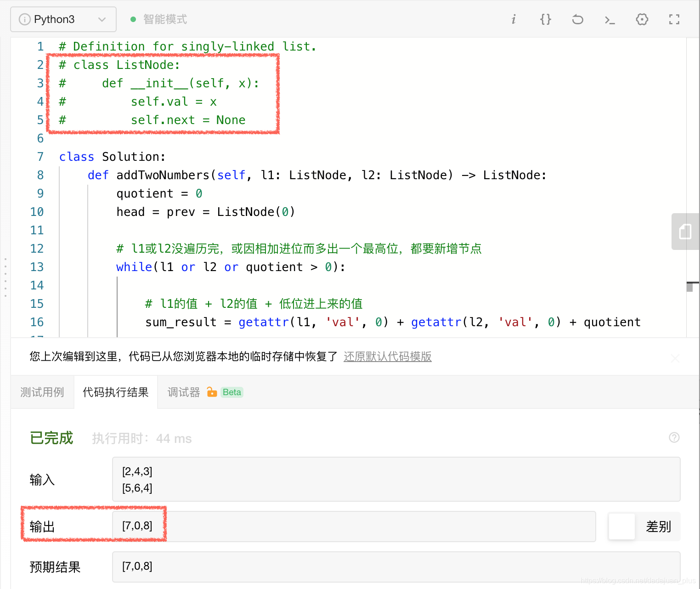Click the floating widget icon on right edge

point(685,232)
